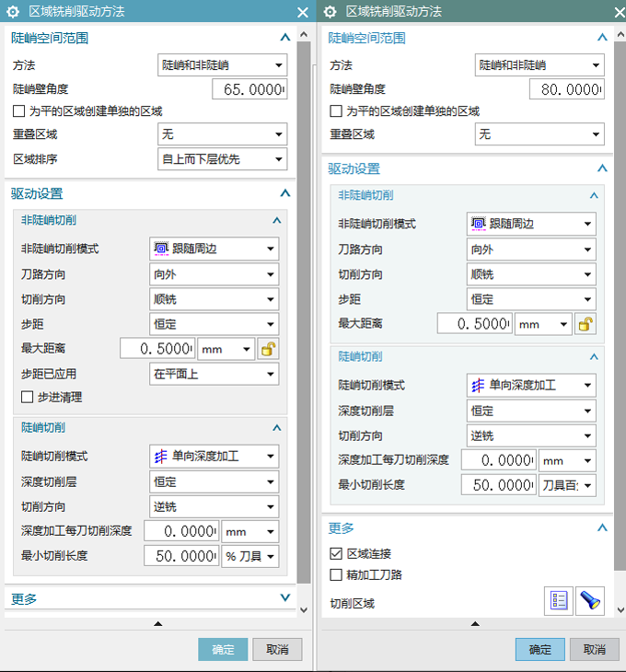This screenshot has width=626, height=672.
Task: Enable the 精加工刀路 checkbox
Action: click(336, 575)
